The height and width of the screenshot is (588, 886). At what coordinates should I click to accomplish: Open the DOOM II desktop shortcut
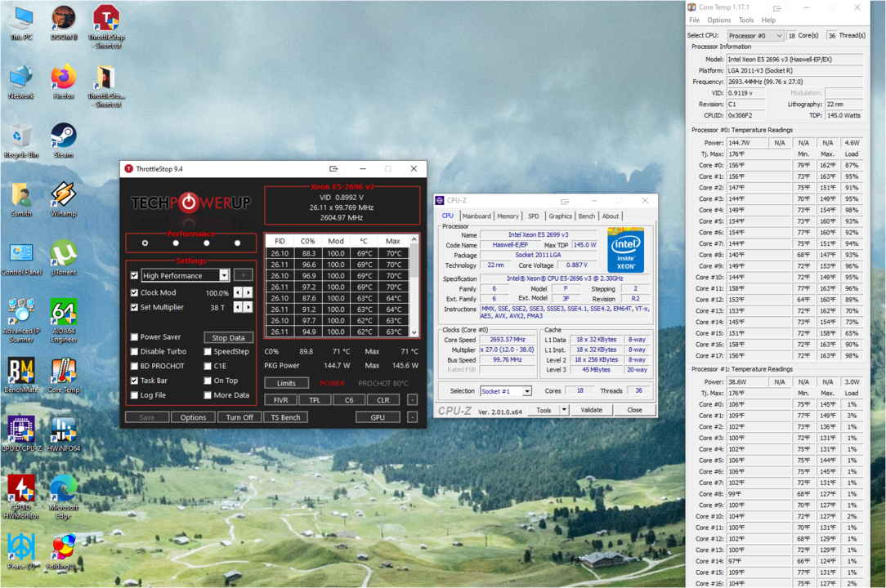[63, 19]
